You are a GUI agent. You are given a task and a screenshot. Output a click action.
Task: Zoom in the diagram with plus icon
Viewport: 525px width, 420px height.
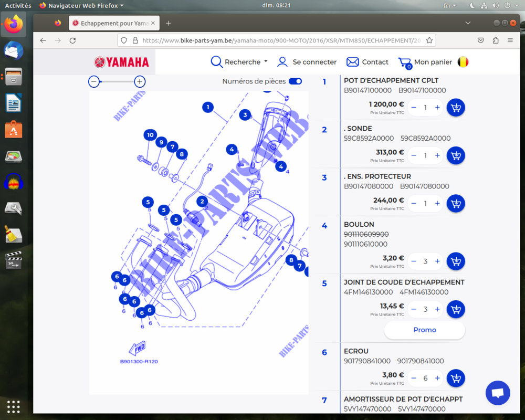140,81
